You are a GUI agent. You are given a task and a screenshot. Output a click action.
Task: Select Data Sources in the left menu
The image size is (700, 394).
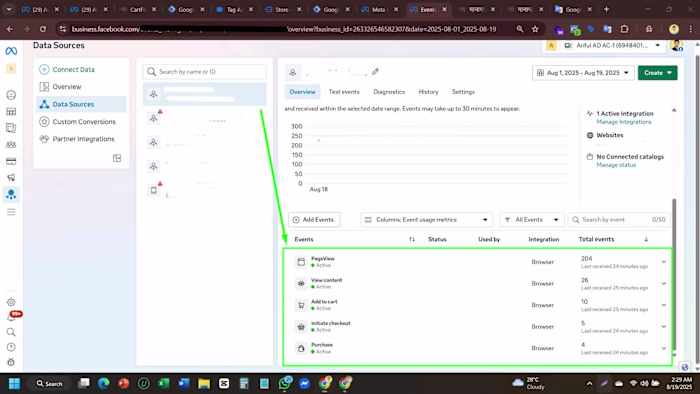click(81, 104)
